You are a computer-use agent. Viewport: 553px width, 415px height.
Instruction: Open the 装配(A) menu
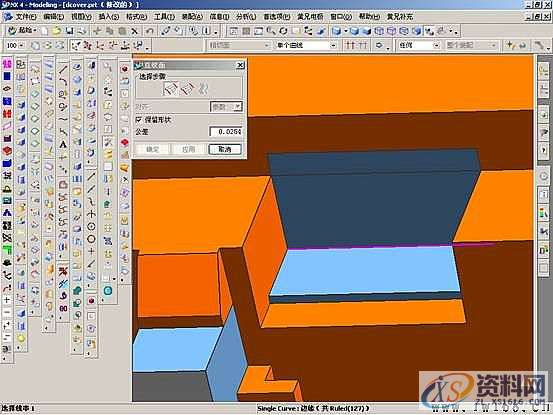(x=192, y=17)
